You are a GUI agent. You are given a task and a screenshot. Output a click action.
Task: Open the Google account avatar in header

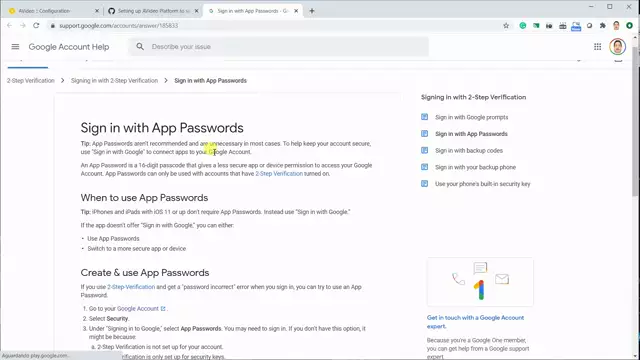click(x=618, y=47)
